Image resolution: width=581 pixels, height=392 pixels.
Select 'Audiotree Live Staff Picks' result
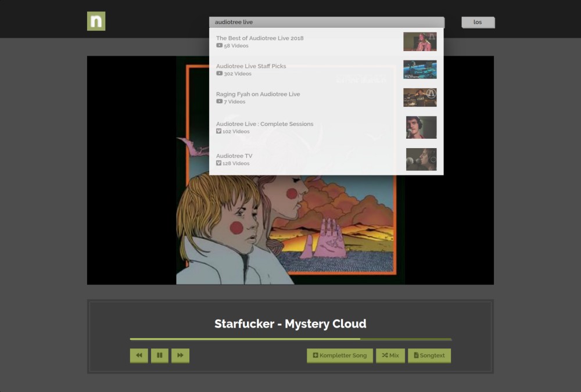251,66
